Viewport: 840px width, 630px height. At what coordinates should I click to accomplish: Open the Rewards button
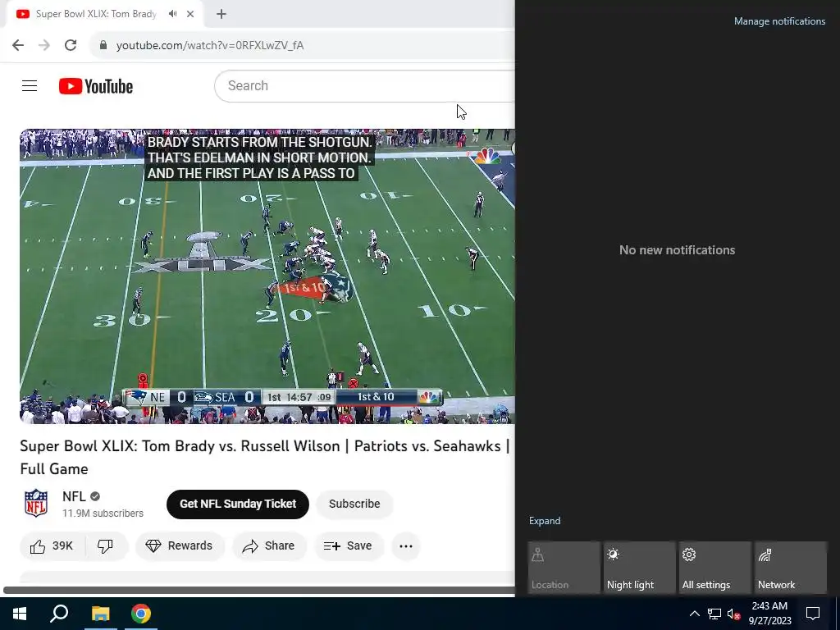pos(180,546)
